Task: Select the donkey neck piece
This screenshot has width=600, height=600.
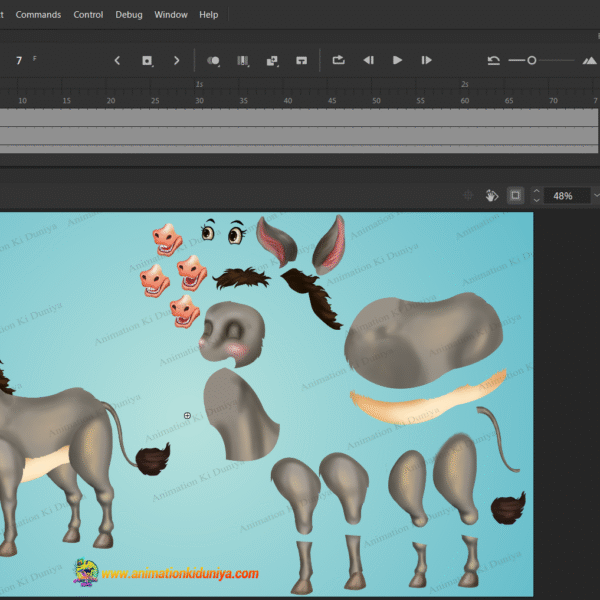Action: pos(240,415)
